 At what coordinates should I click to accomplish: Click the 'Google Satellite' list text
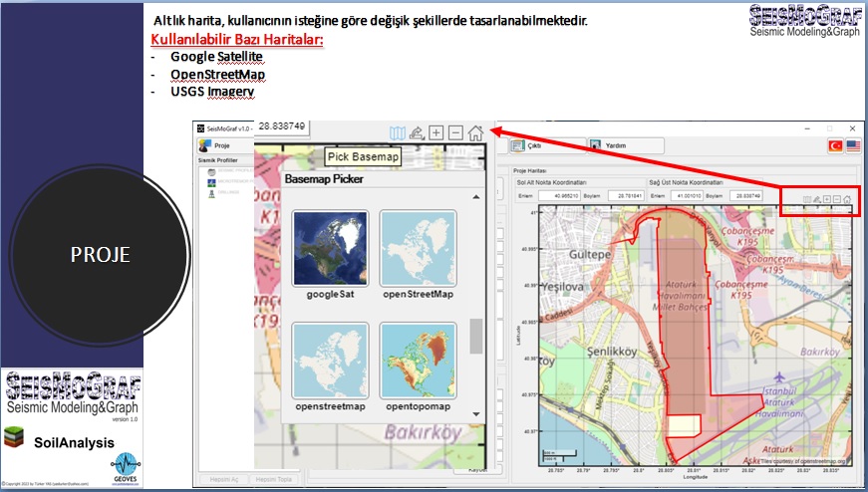pyautogui.click(x=216, y=57)
